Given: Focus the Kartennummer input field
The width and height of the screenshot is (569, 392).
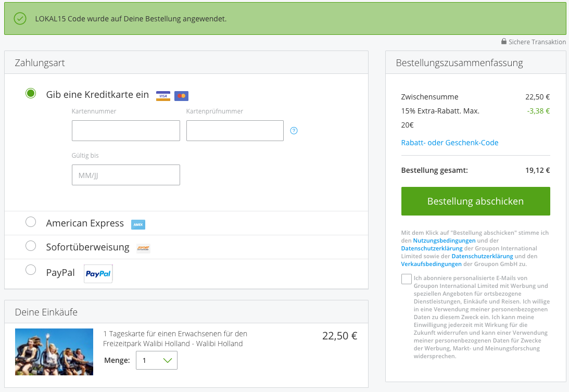Looking at the screenshot, I should coord(126,131).
